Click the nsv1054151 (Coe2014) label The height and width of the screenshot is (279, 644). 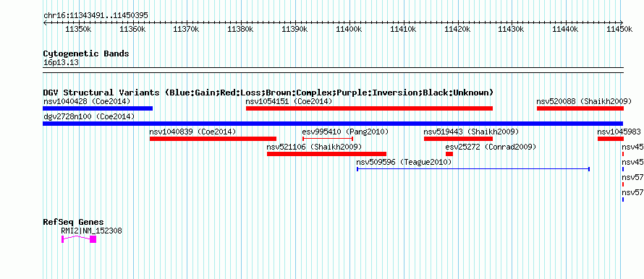coord(289,101)
